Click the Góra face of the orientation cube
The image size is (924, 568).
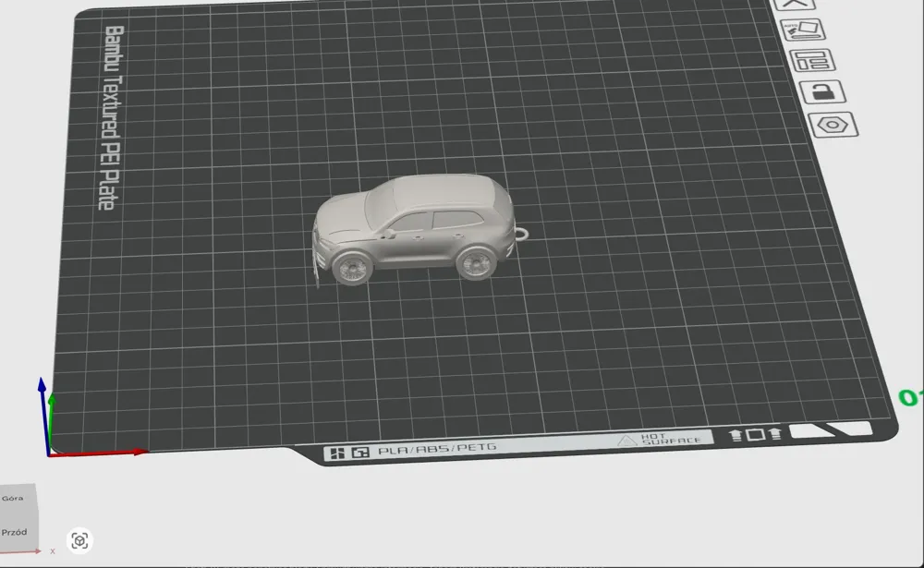[12, 497]
